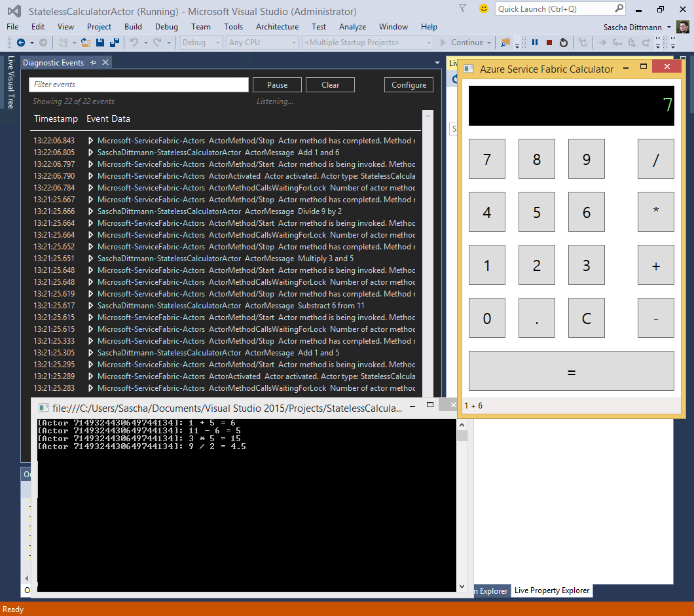The image size is (694, 616).
Task: Click the Timestamp column header
Action: click(x=56, y=118)
